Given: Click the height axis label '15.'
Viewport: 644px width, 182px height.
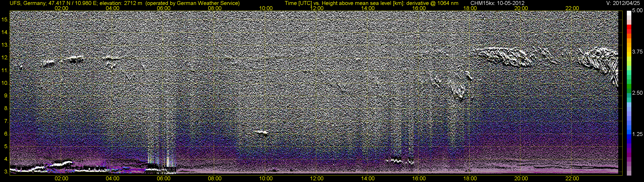Looking at the screenshot, I should tap(5, 20).
